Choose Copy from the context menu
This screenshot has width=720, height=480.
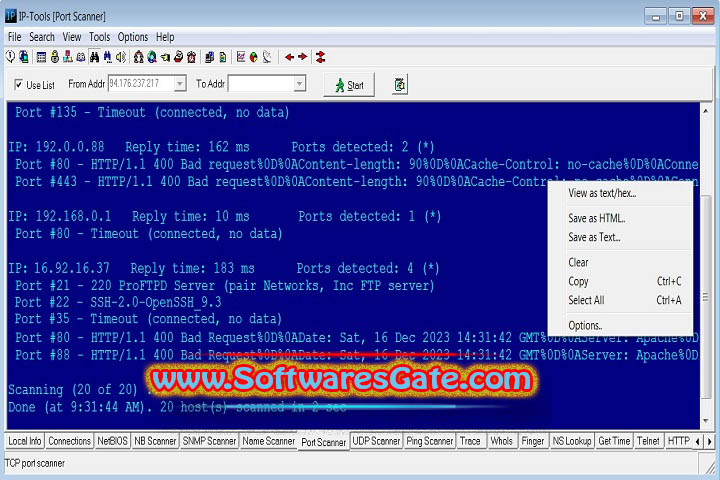tap(620, 281)
